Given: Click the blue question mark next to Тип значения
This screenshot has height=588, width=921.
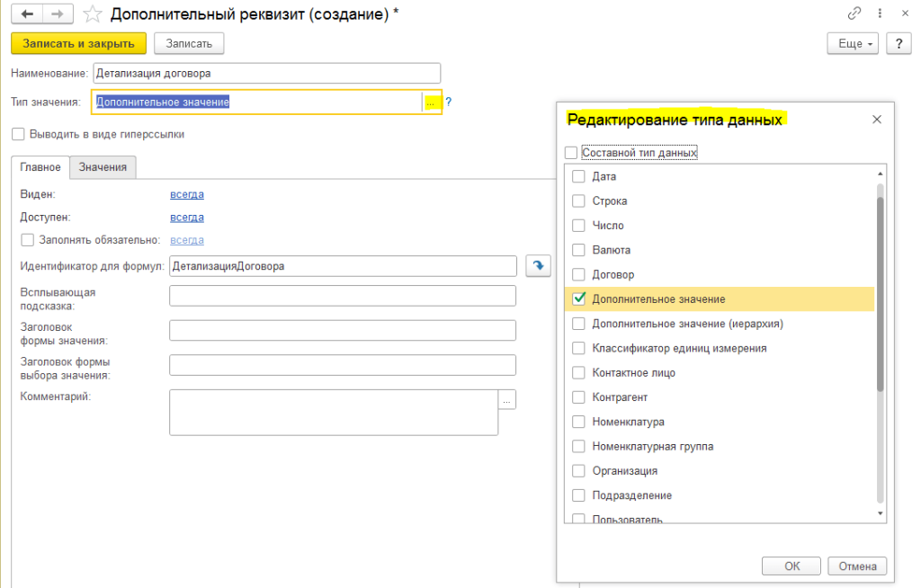Looking at the screenshot, I should (448, 102).
